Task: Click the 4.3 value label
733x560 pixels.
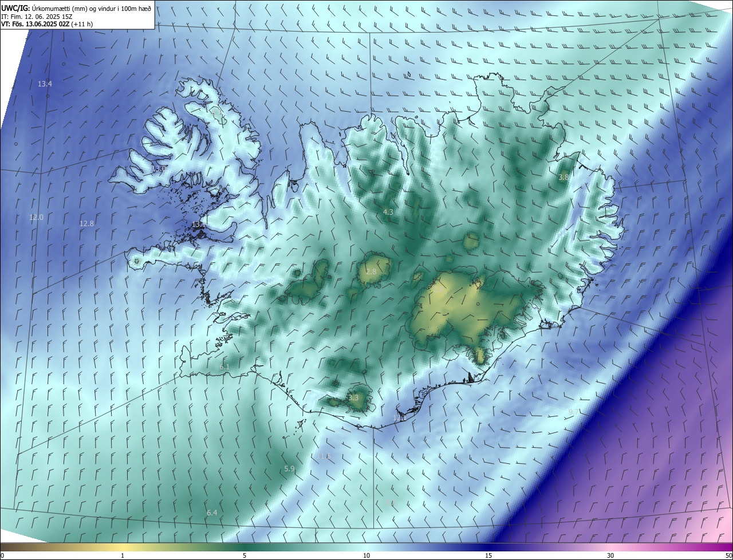Action: (x=388, y=212)
